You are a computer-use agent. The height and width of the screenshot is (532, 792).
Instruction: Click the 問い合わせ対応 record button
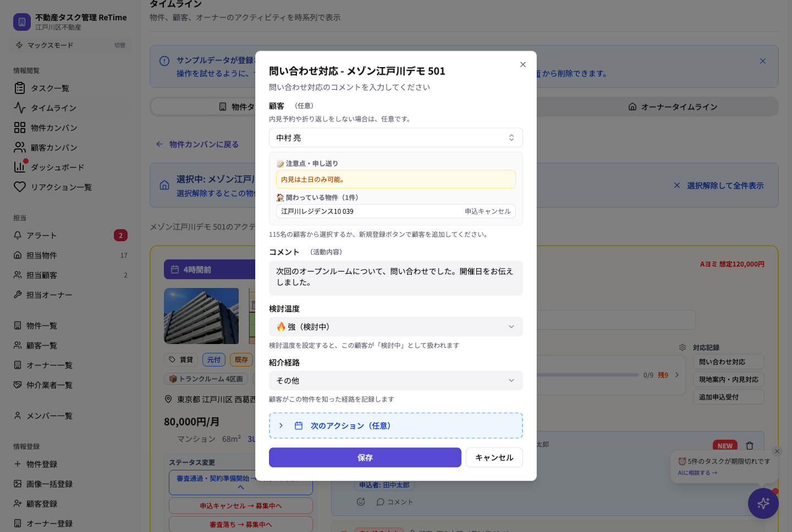click(x=728, y=362)
